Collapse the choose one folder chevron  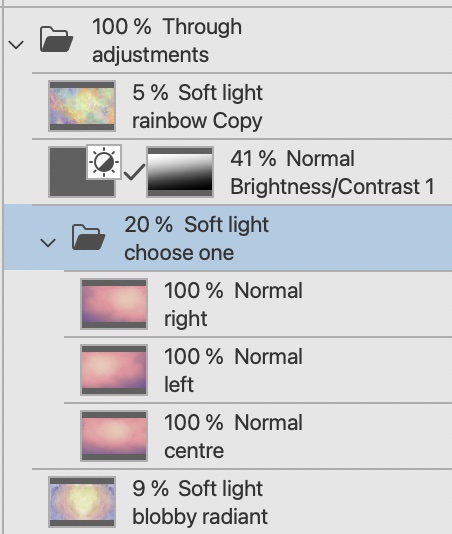point(48,243)
